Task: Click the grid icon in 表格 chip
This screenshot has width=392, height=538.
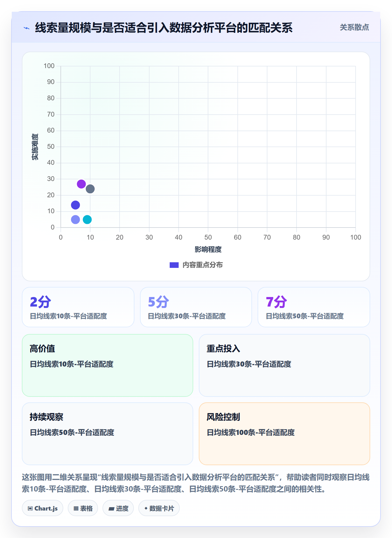Action: pyautogui.click(x=76, y=509)
